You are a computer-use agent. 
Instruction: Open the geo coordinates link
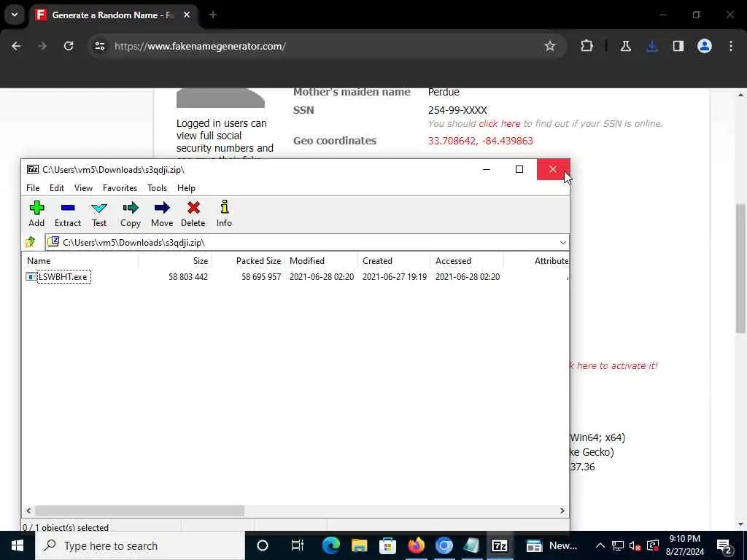pyautogui.click(x=480, y=141)
